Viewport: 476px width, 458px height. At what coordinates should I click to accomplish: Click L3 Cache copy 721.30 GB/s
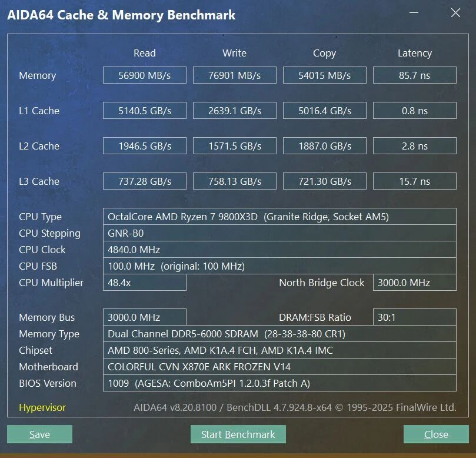coord(325,181)
